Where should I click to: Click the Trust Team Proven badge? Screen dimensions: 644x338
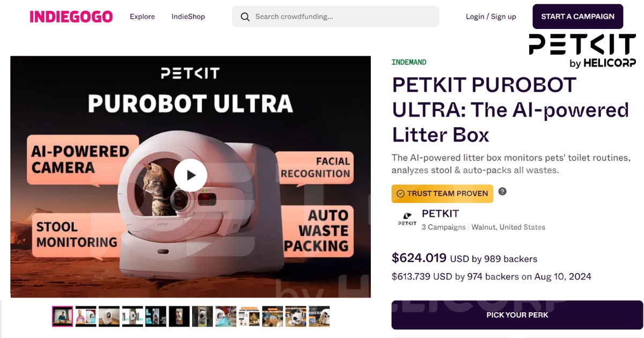click(x=442, y=194)
